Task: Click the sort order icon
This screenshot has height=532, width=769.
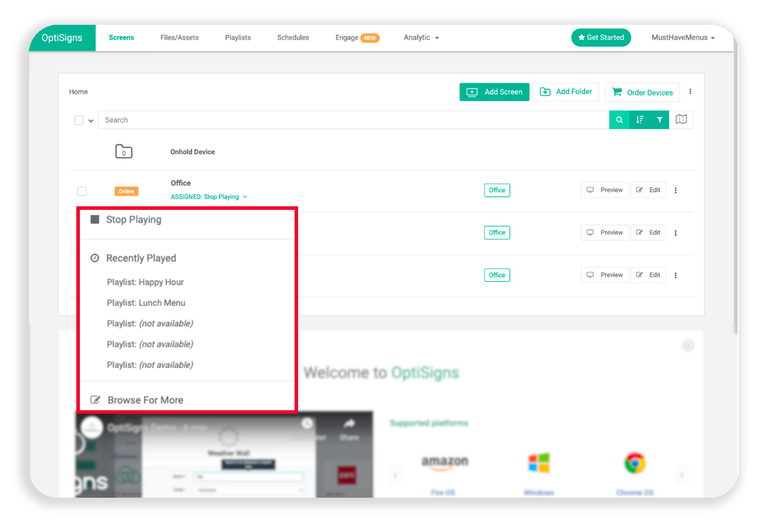Action: (639, 120)
